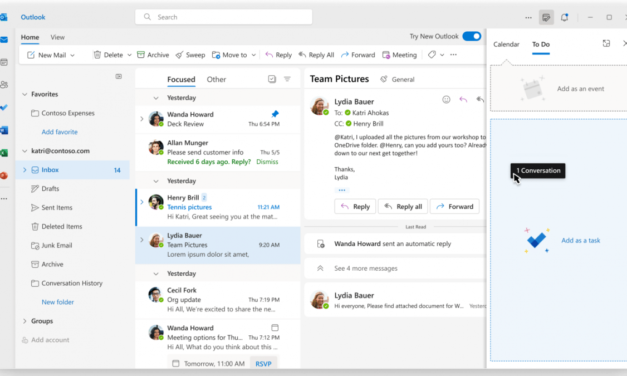
Task: Add reaction to Lydia Bauer's message
Action: point(446,100)
